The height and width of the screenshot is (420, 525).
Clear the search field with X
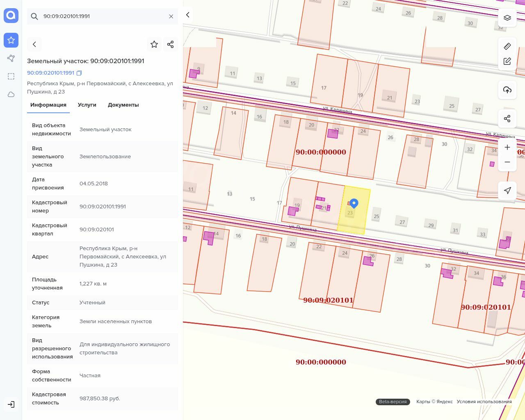tap(171, 16)
